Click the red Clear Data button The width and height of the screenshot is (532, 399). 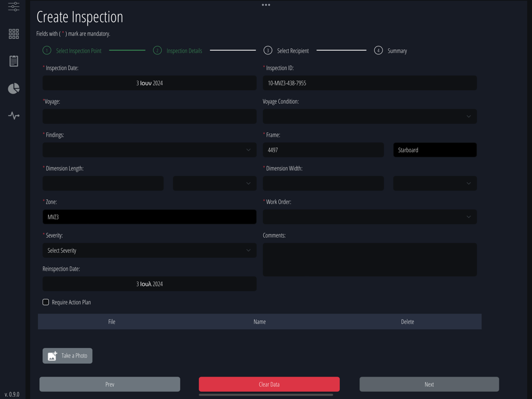(x=269, y=384)
